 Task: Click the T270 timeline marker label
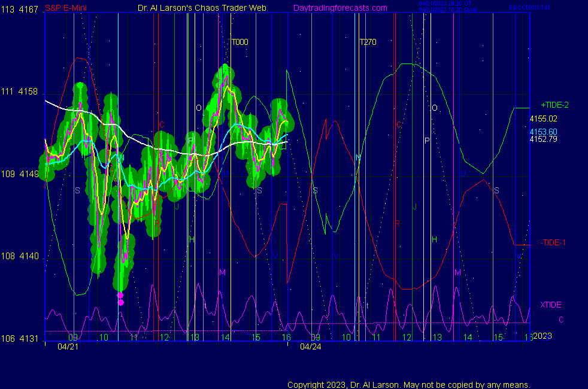368,42
